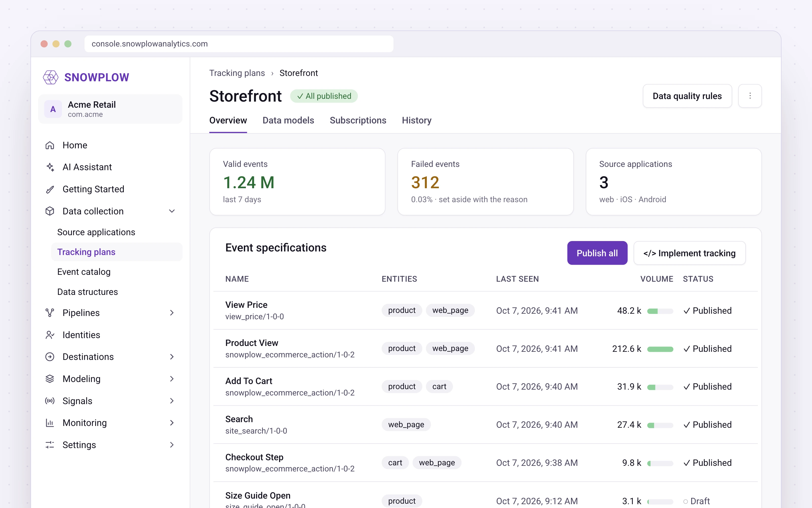Click the browser address bar
This screenshot has width=812, height=508.
click(x=239, y=44)
